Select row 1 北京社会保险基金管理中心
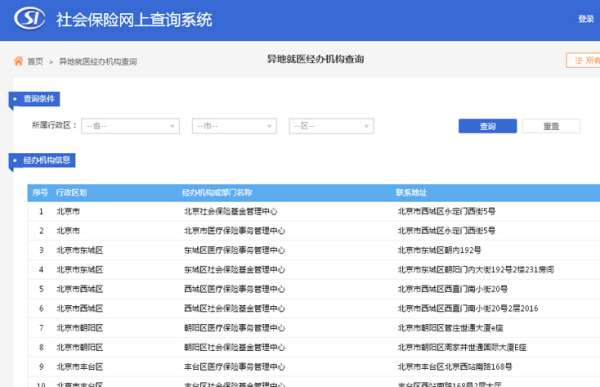 pos(230,211)
